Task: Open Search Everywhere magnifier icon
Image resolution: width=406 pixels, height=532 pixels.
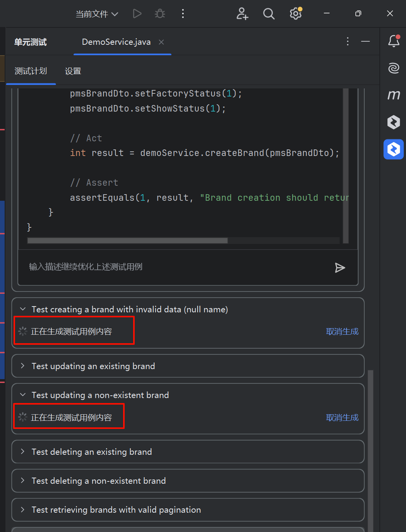Action: 269,14
